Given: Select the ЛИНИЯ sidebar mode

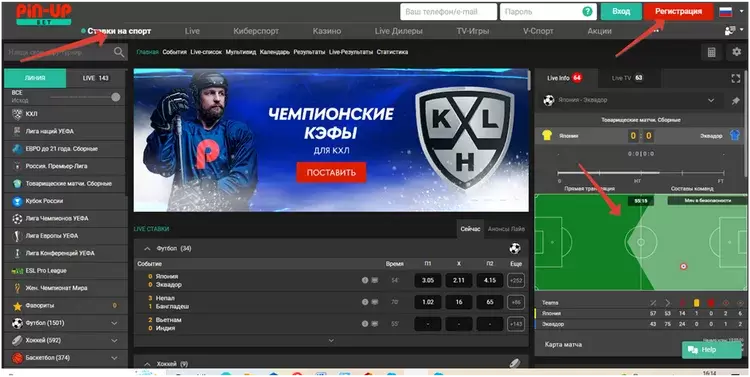Looking at the screenshot, I should [x=35, y=78].
